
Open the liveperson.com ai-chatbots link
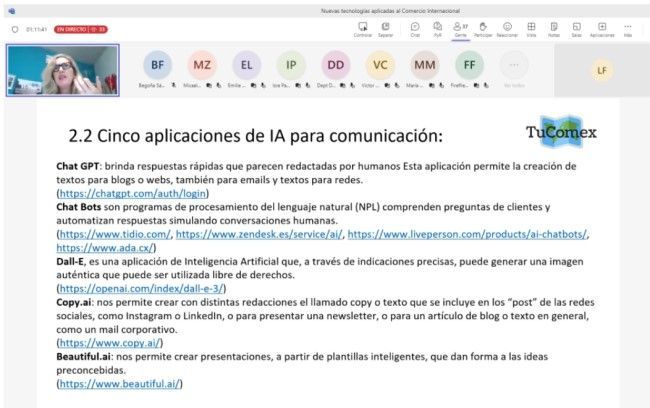point(467,234)
